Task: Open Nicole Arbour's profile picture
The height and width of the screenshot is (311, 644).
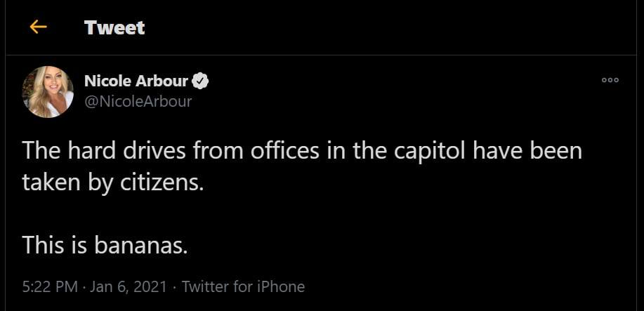Action: (48, 92)
